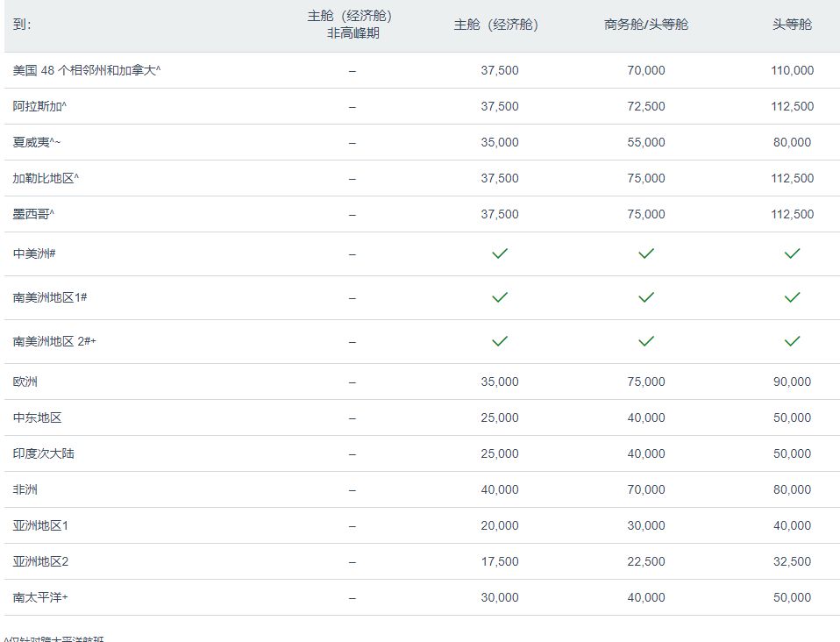Click South America Region 1 business checkmark
This screenshot has width=840, height=642.
(646, 297)
